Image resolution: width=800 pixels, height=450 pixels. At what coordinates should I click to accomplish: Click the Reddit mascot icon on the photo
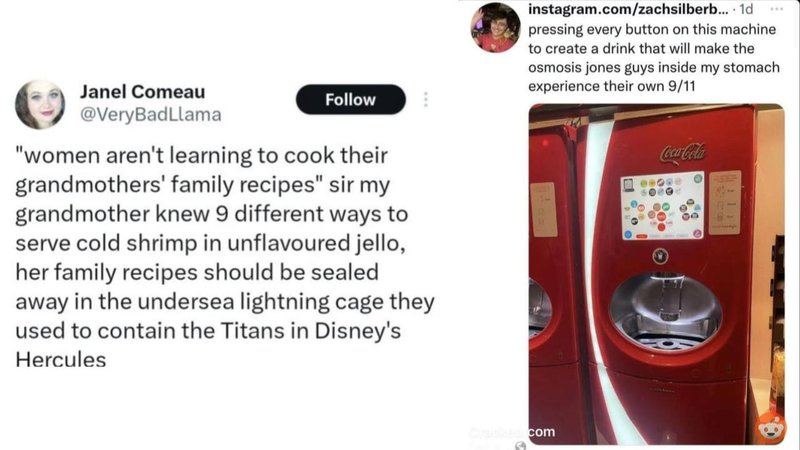[x=771, y=427]
